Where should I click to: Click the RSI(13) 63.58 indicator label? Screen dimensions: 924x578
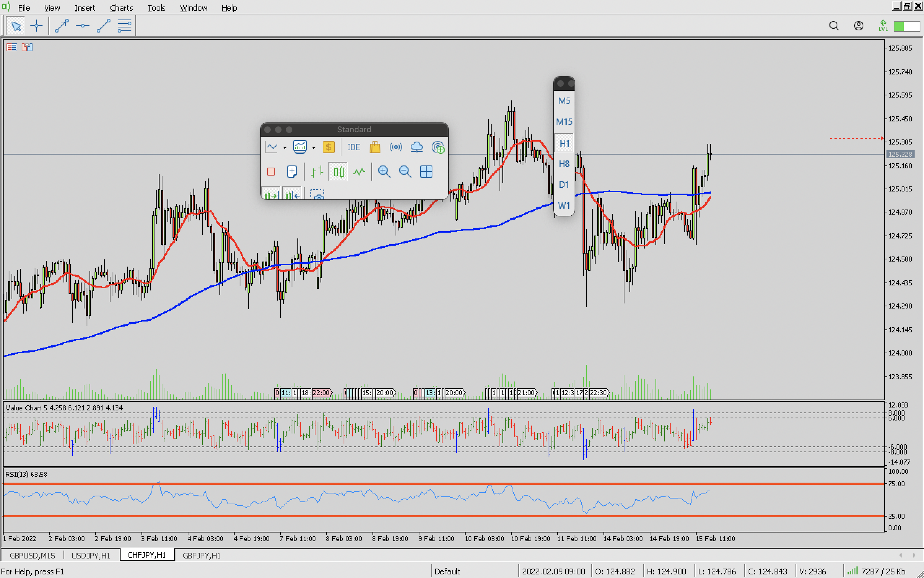(x=26, y=474)
